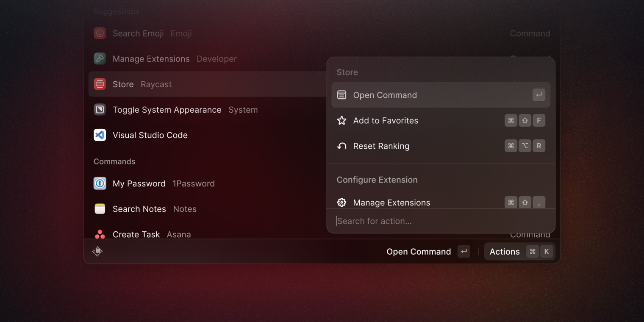Open Visual Studio Code via its icon
The image size is (644, 322).
click(100, 135)
